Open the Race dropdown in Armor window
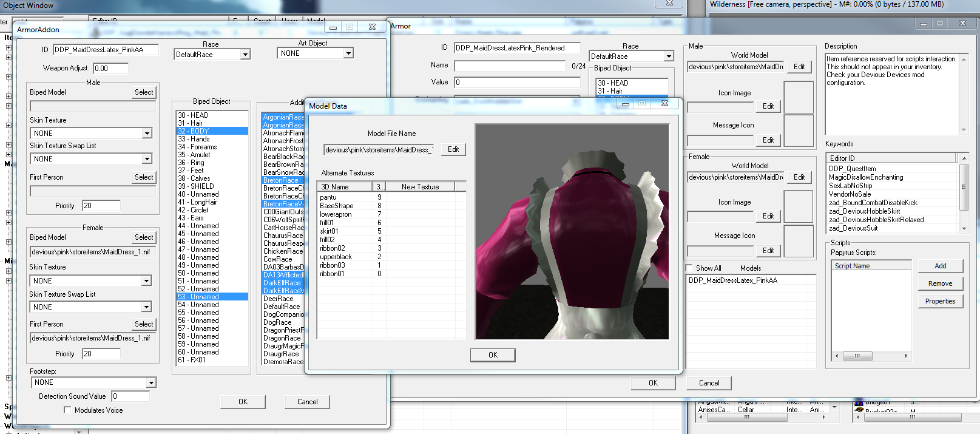 pos(669,56)
